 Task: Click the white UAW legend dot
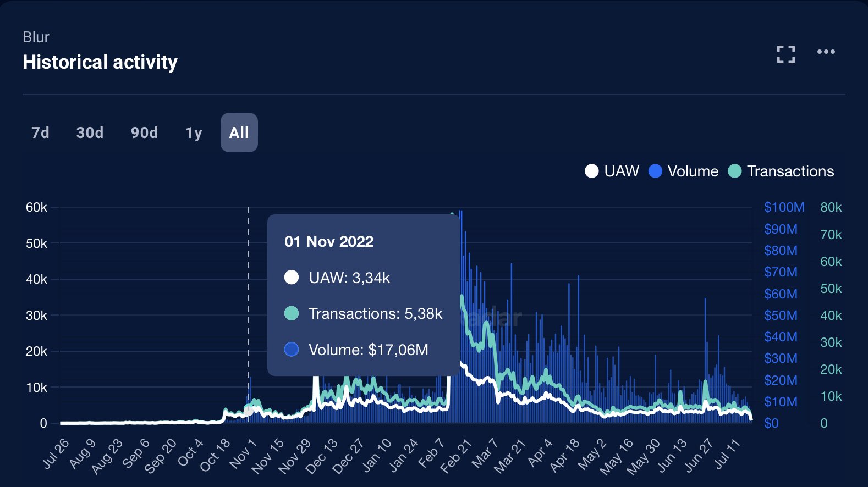point(591,171)
